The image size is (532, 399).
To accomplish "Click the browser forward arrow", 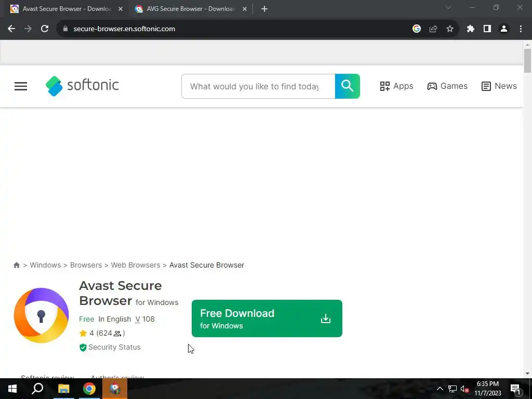I will click(28, 29).
